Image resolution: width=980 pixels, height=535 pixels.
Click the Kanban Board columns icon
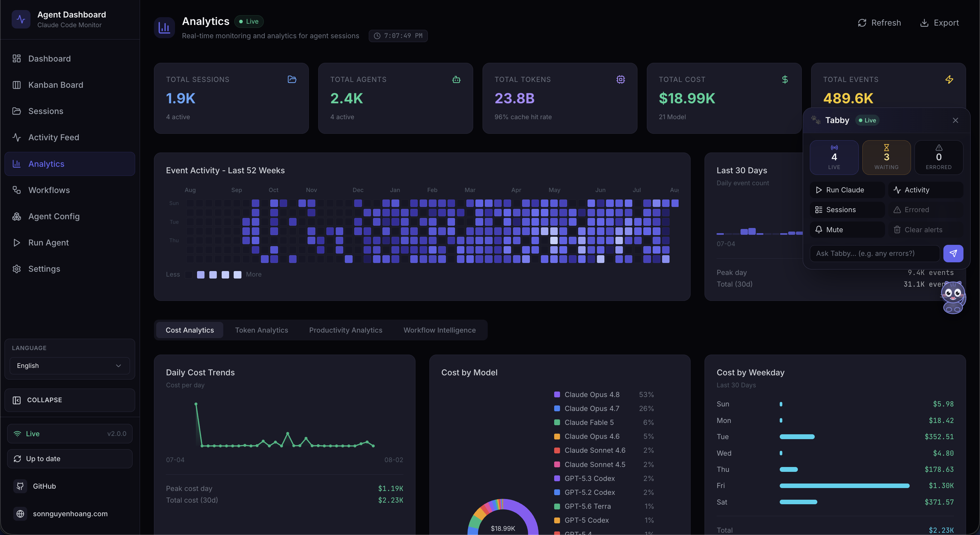click(x=16, y=85)
